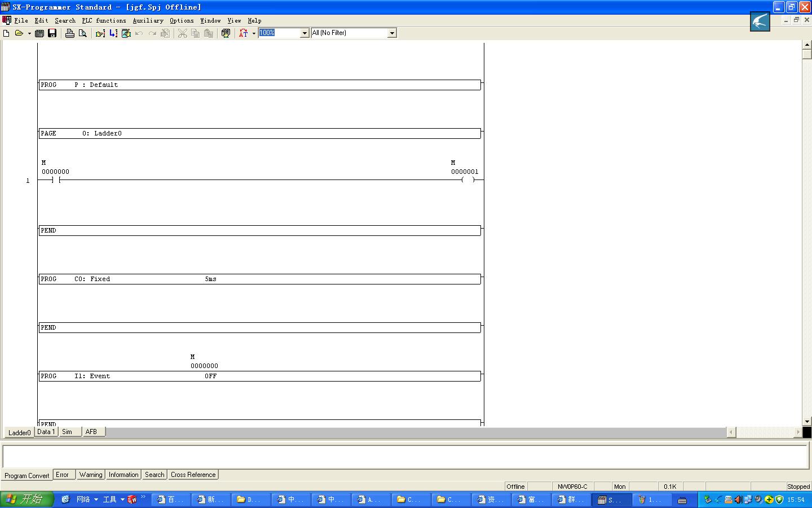The width and height of the screenshot is (812, 508).
Task: Open the PLC functions menu
Action: (x=104, y=20)
